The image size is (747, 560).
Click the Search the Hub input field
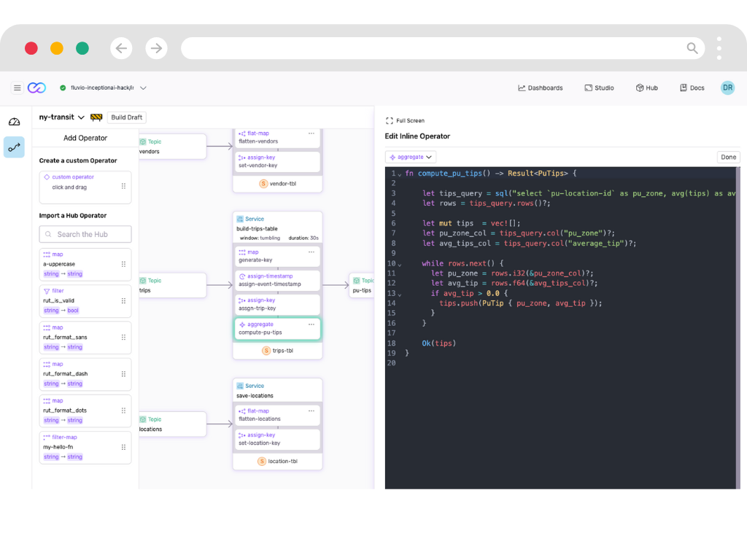85,234
